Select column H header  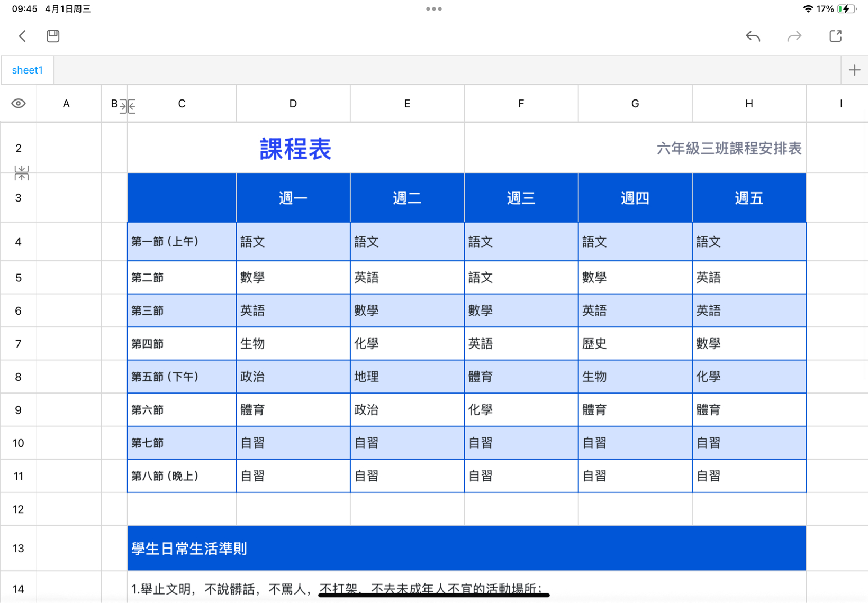[x=749, y=104]
